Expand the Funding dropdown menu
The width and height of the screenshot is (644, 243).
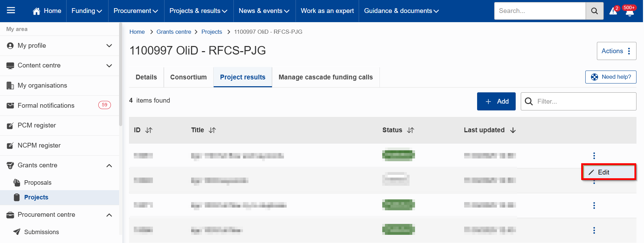pos(87,11)
